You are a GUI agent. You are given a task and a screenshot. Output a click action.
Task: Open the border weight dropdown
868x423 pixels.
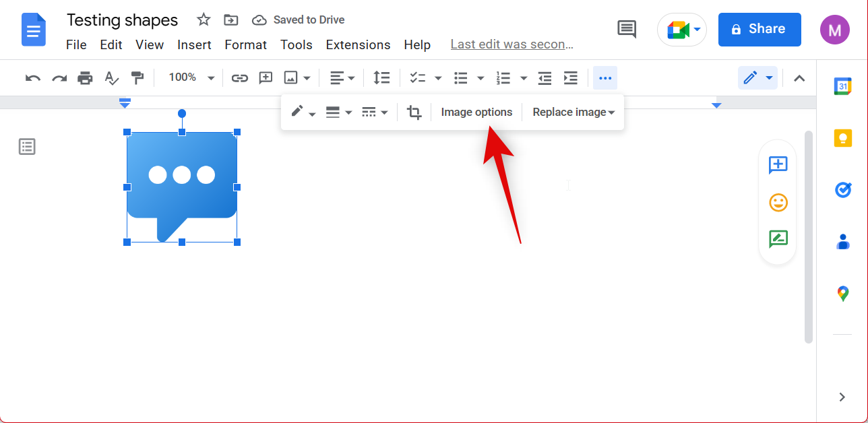point(339,112)
